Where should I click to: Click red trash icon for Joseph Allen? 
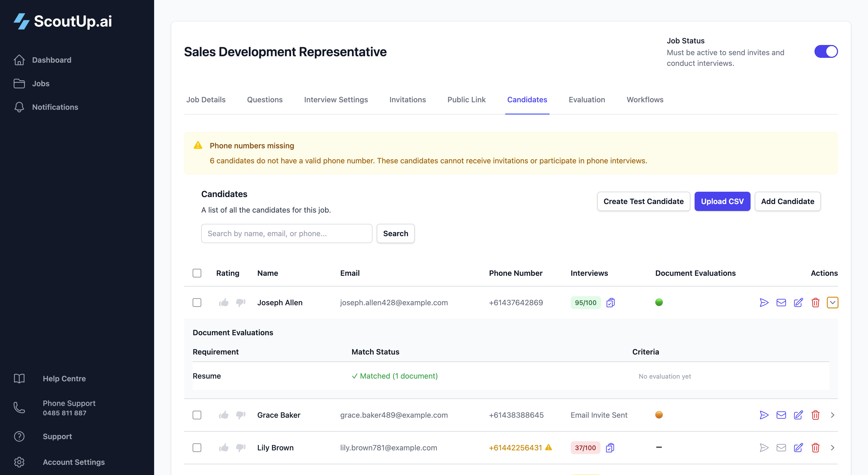point(815,302)
